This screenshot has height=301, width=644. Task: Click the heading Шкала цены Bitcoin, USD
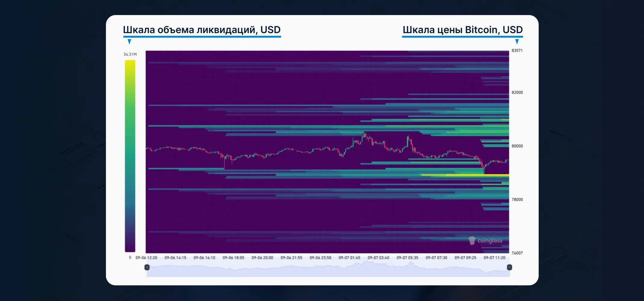point(463,30)
